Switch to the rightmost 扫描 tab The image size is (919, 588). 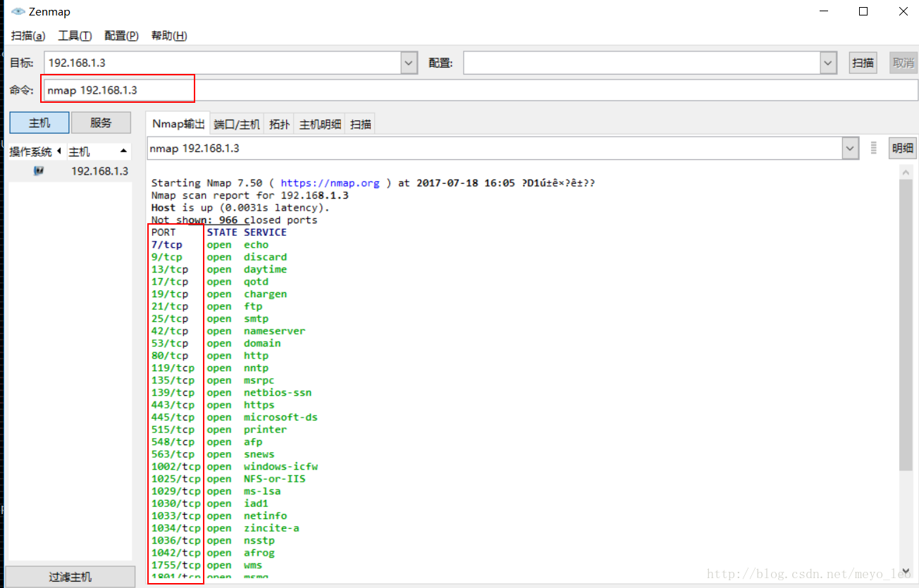(361, 124)
